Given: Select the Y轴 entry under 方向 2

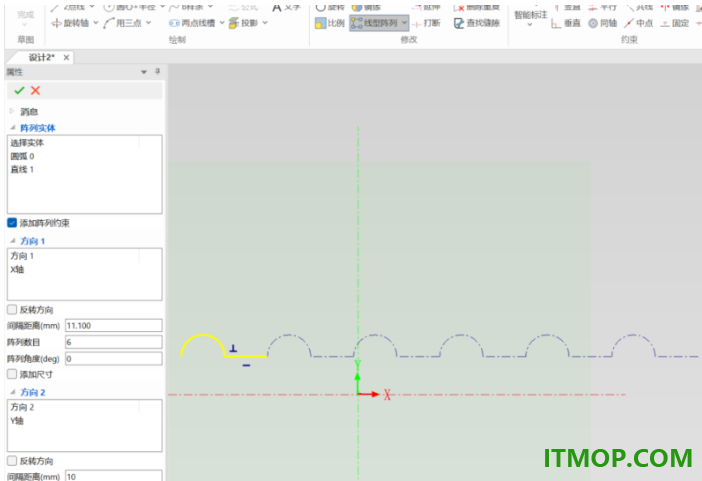Looking at the screenshot, I should point(17,421).
